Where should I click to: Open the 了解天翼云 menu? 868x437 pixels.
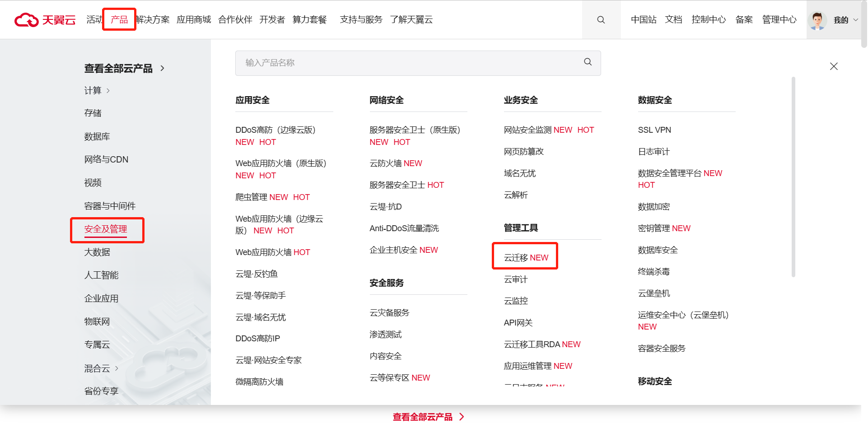pos(411,19)
